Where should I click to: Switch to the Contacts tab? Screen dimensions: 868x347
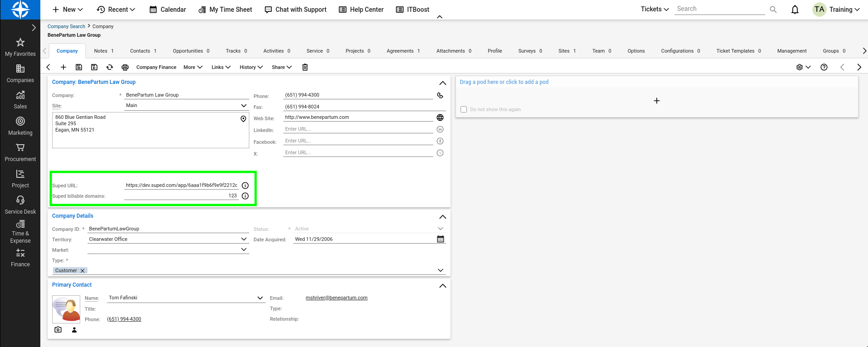point(143,51)
